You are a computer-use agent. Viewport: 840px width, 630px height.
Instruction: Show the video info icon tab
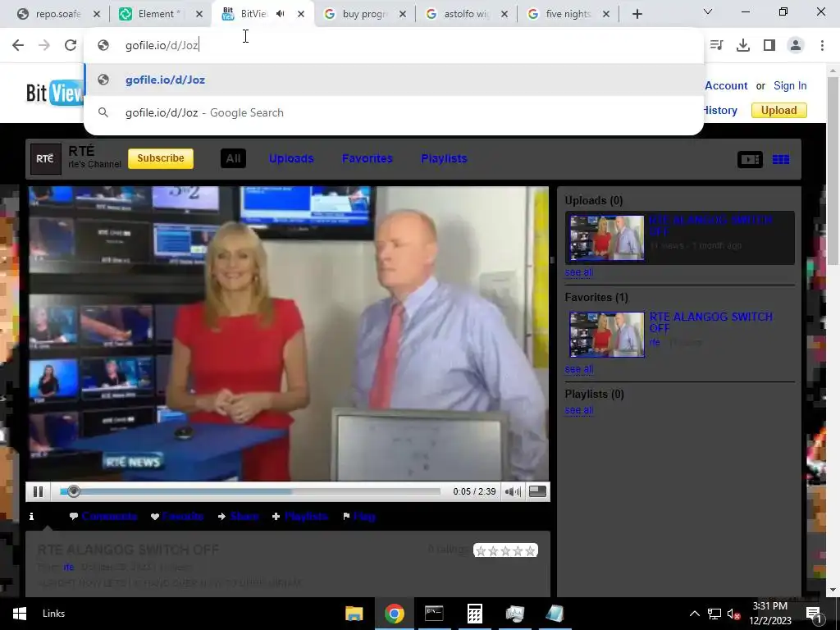tap(32, 516)
